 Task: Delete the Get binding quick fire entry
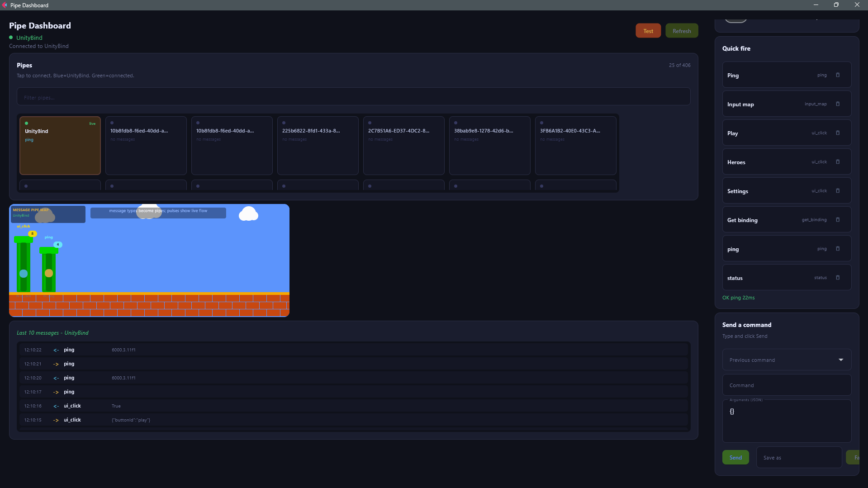pyautogui.click(x=837, y=220)
